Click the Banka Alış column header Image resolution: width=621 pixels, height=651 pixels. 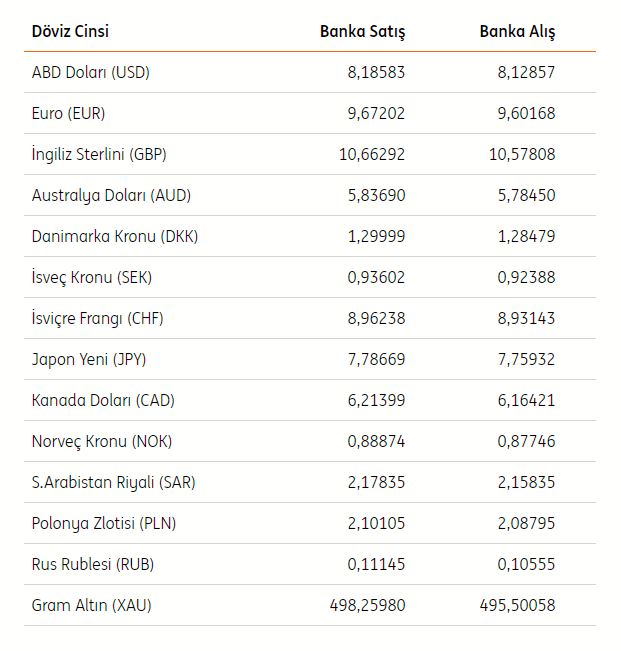(517, 31)
